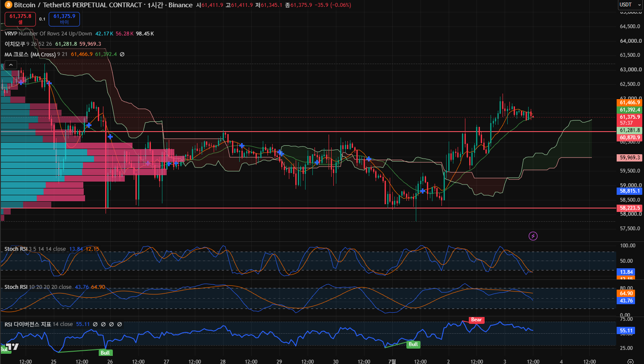Click the MA Cross empty-value symbol
Image resolution: width=644 pixels, height=364 pixels.
[122, 54]
